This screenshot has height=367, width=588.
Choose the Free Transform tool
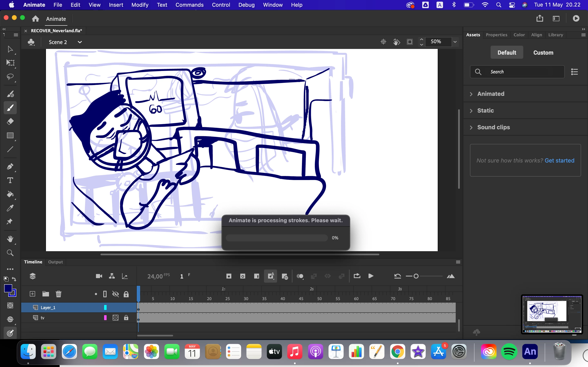coord(10,63)
